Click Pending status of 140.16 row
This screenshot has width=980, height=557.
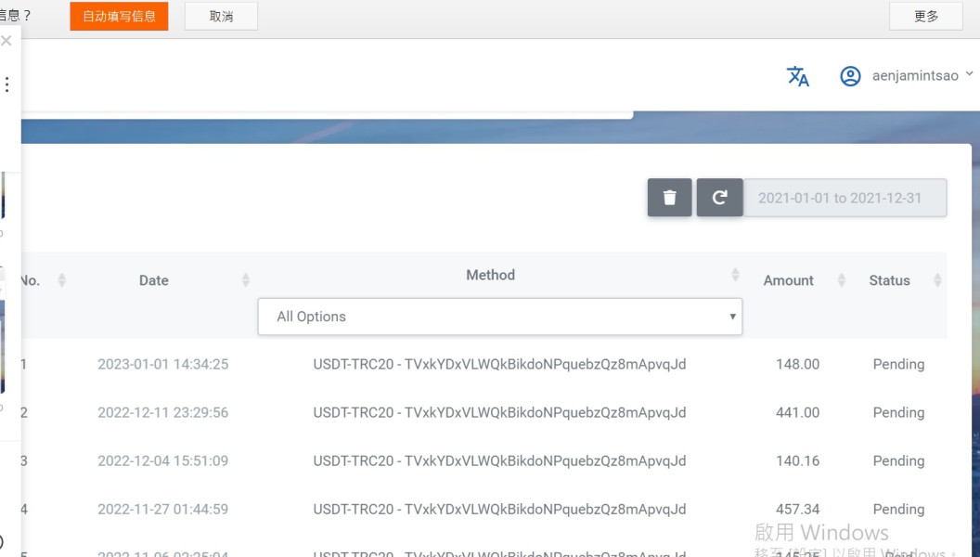point(898,460)
